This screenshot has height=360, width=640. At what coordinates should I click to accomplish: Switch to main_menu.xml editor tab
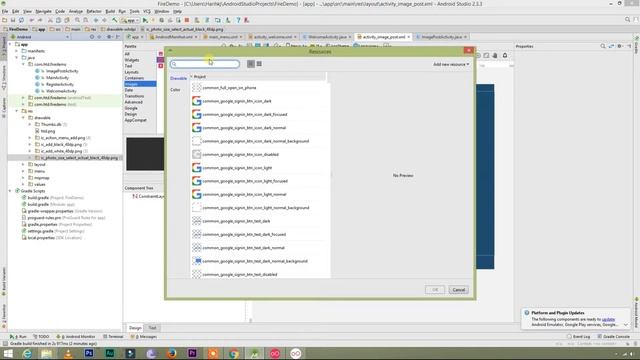tap(222, 37)
